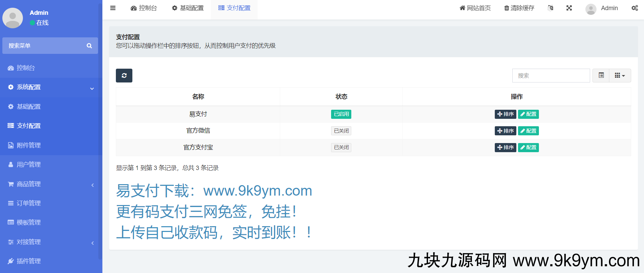Click the hamburger menu toggle icon
This screenshot has height=273, width=644.
pyautogui.click(x=113, y=8)
